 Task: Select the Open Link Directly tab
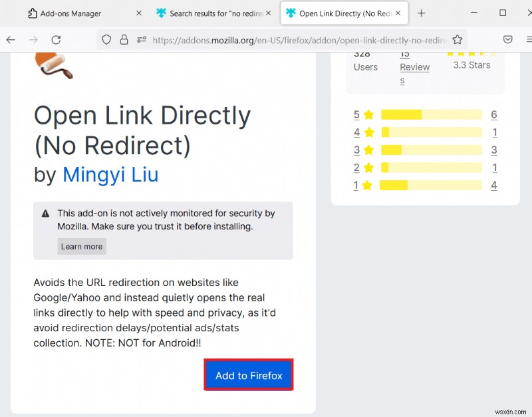344,13
